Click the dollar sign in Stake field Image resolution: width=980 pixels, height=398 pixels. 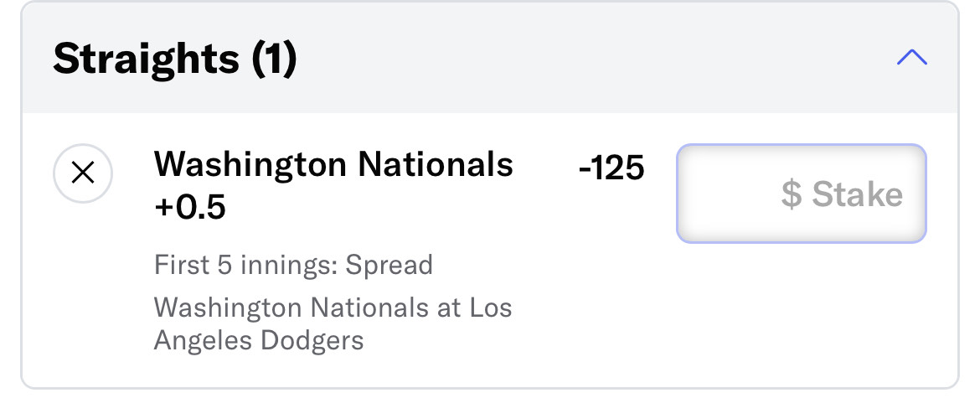click(x=792, y=194)
